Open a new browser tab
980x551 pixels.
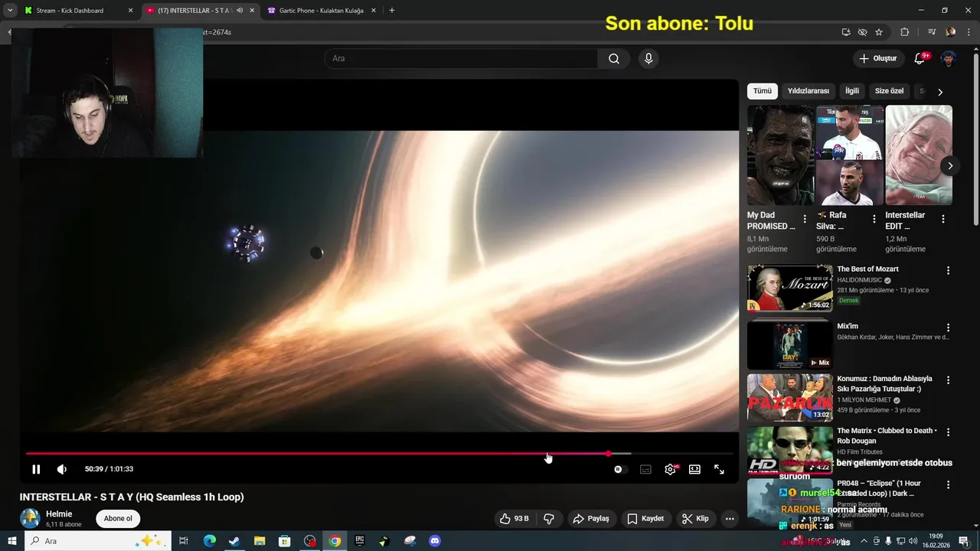[392, 11]
